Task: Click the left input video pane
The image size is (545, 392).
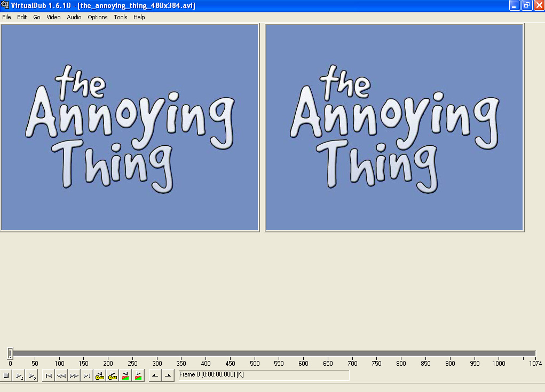Action: (130, 127)
